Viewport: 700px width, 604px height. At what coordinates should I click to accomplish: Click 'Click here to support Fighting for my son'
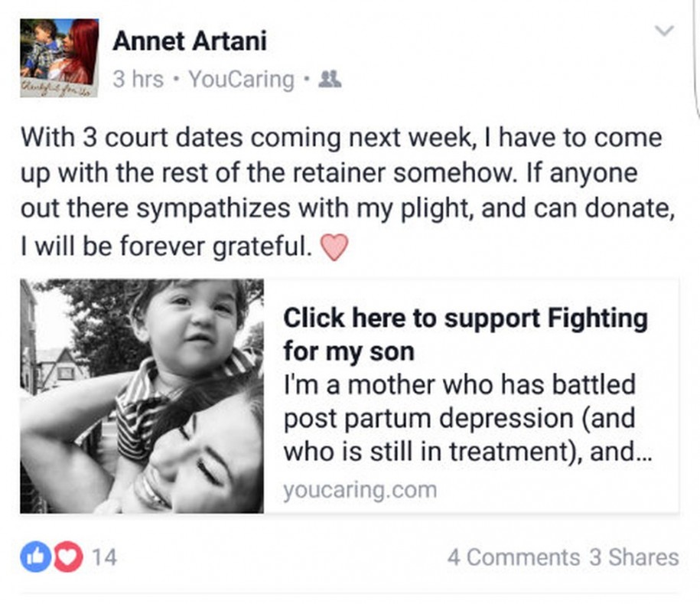point(465,335)
